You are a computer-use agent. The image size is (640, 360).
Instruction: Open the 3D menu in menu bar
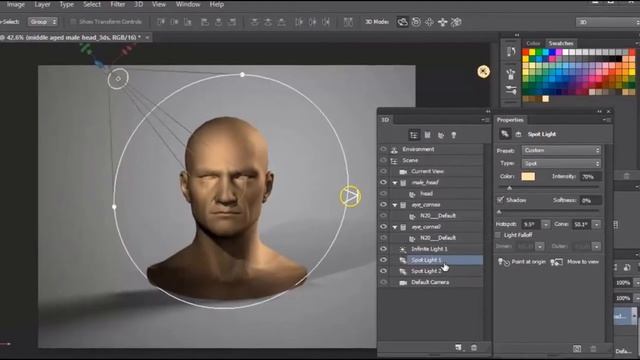pos(139,4)
